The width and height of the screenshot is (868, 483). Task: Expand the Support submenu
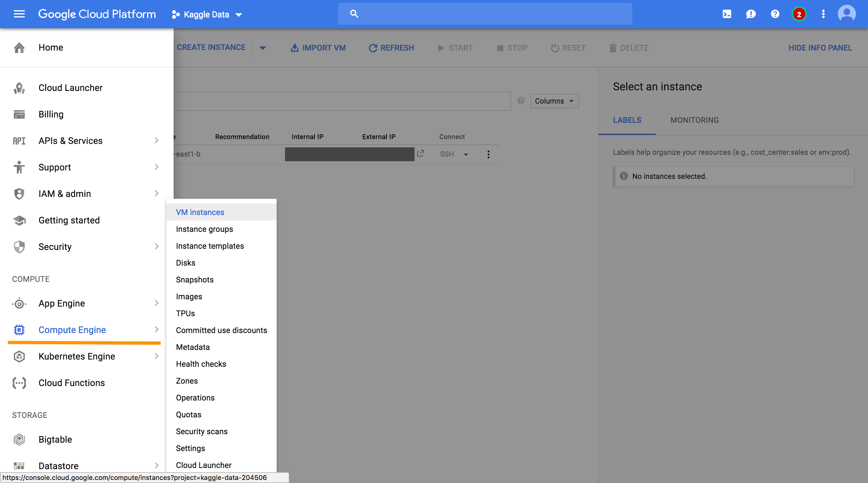click(x=156, y=167)
